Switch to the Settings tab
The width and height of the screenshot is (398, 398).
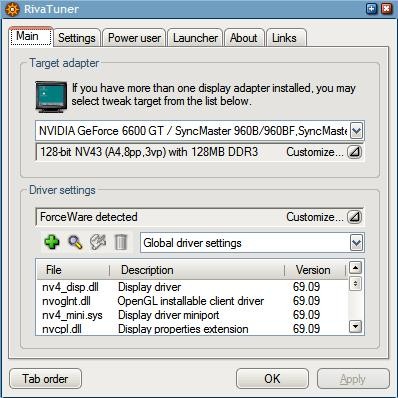point(77,38)
